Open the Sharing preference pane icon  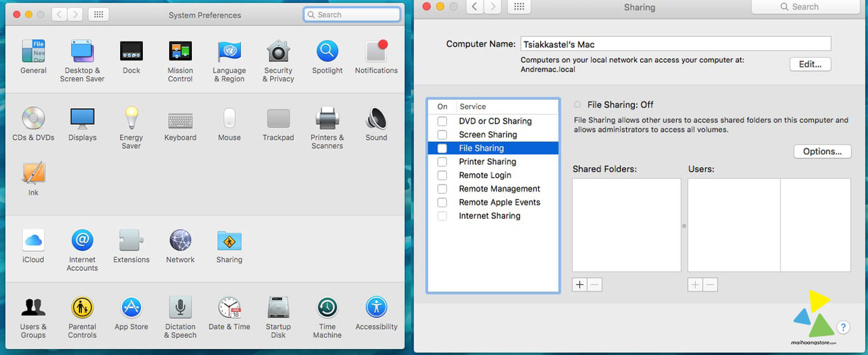[x=229, y=241]
